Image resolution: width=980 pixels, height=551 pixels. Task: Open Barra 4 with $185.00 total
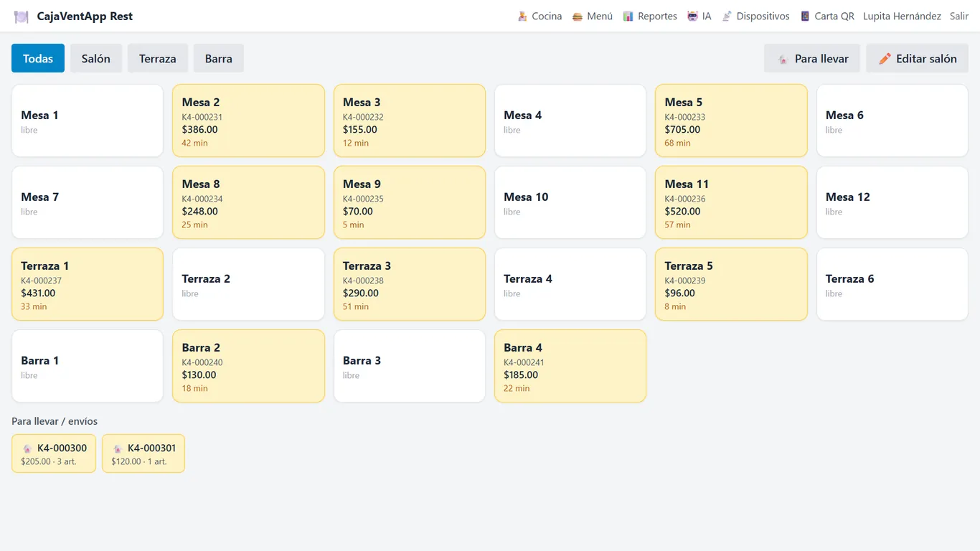(570, 366)
